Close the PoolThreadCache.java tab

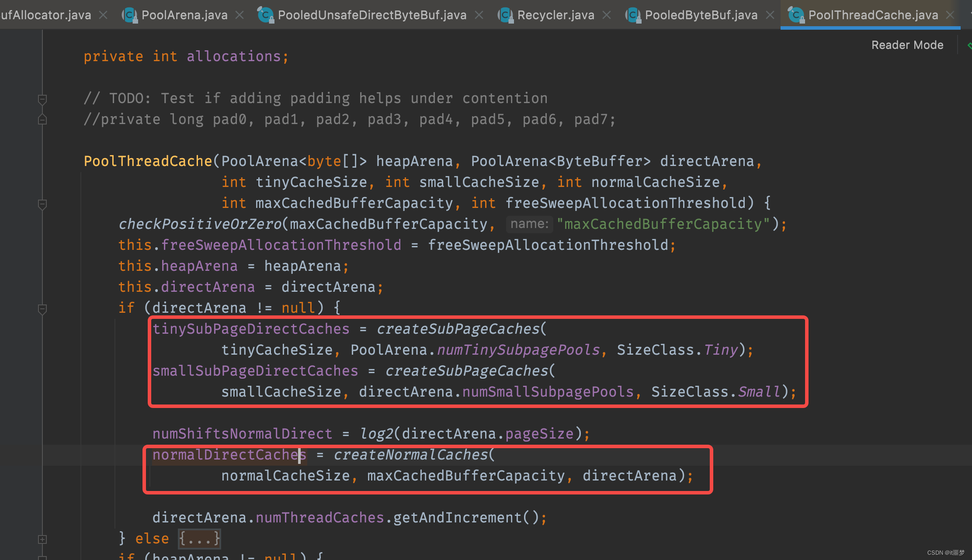tap(950, 15)
